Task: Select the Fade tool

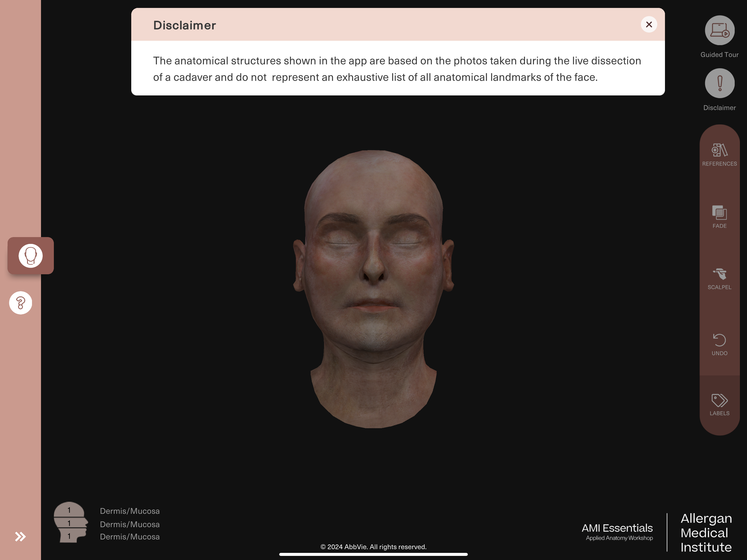Action: (719, 217)
